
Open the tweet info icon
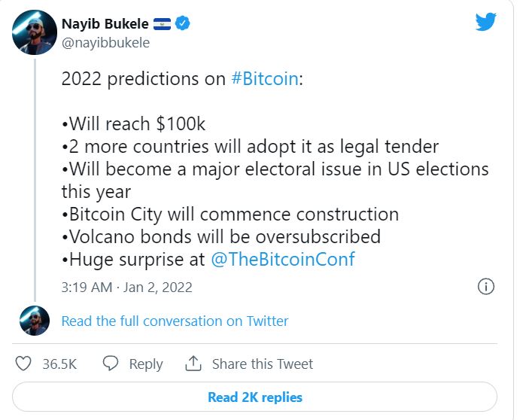click(486, 287)
